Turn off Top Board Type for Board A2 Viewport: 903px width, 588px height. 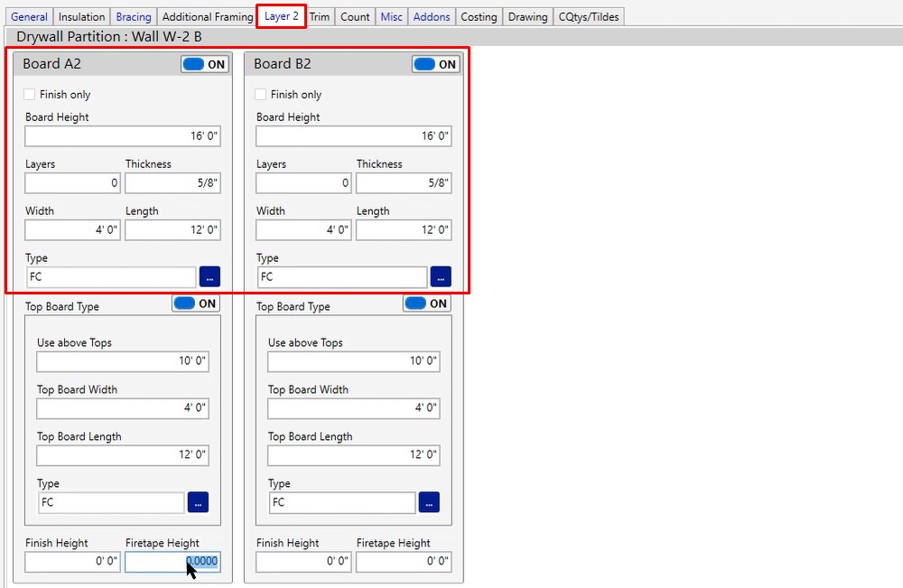click(x=196, y=303)
